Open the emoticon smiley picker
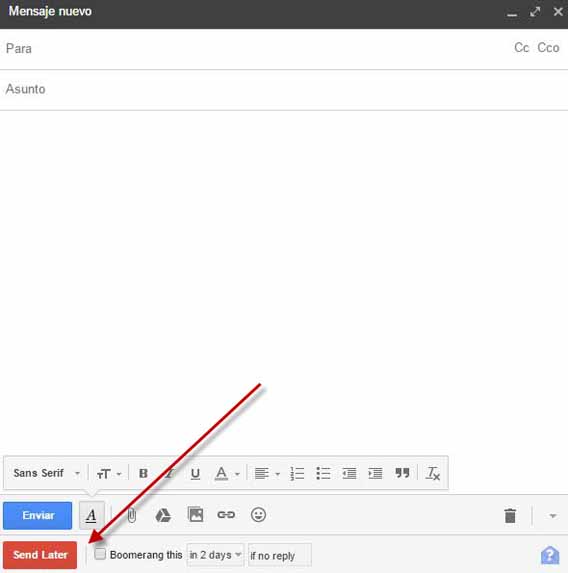Viewport: 568px width, 573px height. pyautogui.click(x=258, y=515)
